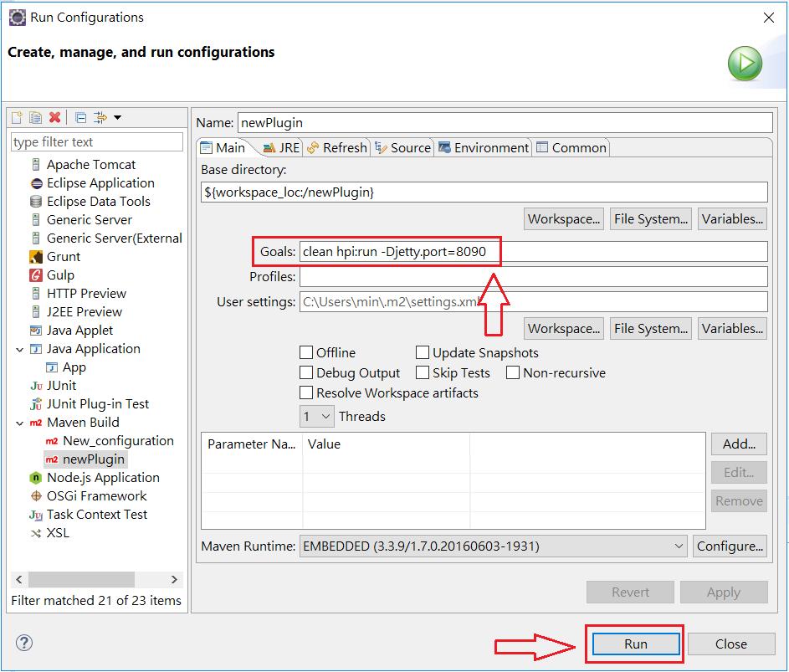
Task: Click the tree's horizontal scrollbar left arrow
Action: [19, 579]
